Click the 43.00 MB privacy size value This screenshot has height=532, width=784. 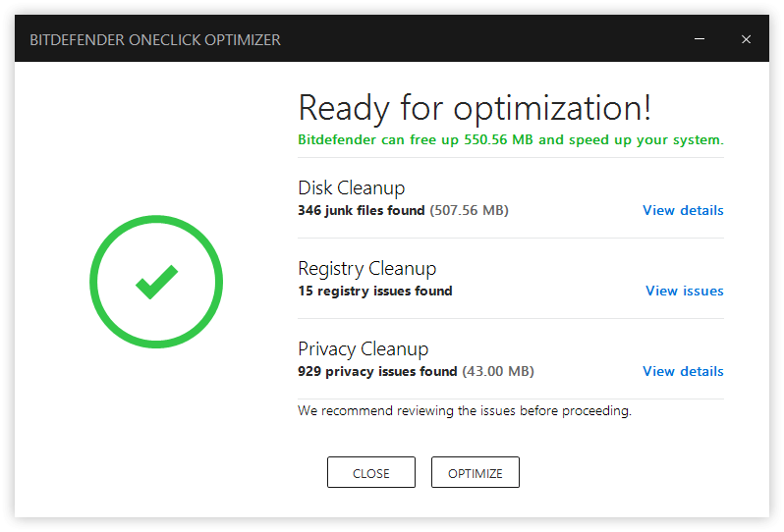coord(498,371)
